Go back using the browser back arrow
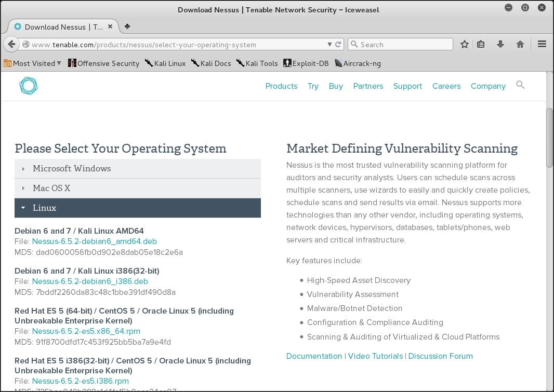 coord(11,45)
